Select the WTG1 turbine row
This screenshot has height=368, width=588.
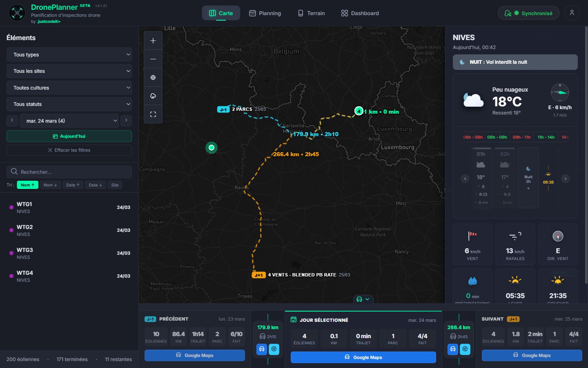click(69, 208)
